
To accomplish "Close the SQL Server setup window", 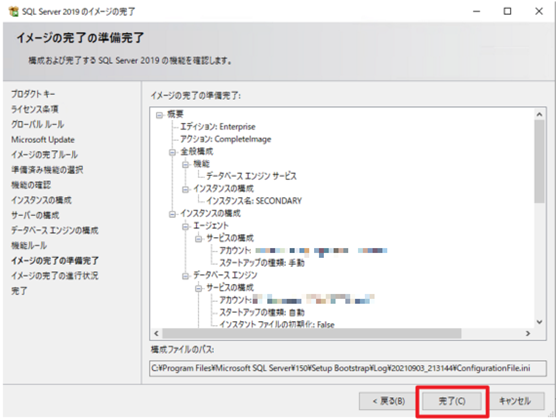I will point(539,11).
